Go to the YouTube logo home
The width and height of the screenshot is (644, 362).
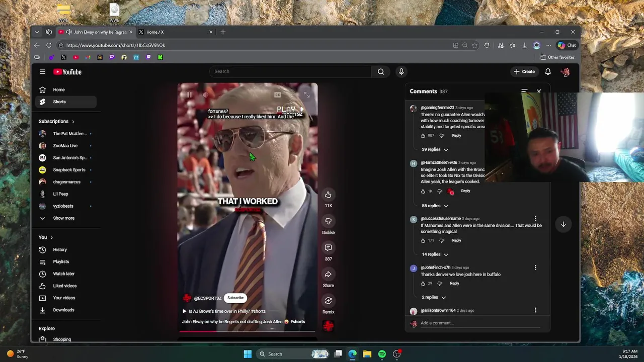click(x=67, y=72)
